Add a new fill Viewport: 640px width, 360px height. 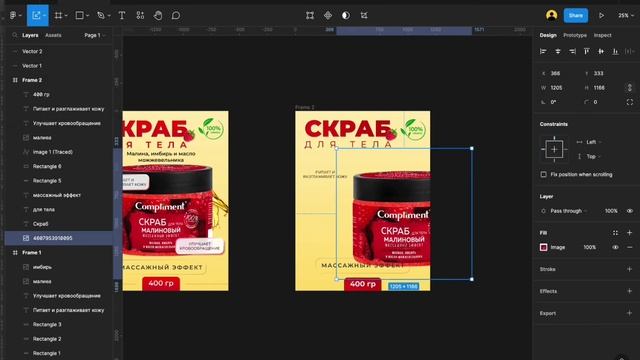(x=629, y=233)
